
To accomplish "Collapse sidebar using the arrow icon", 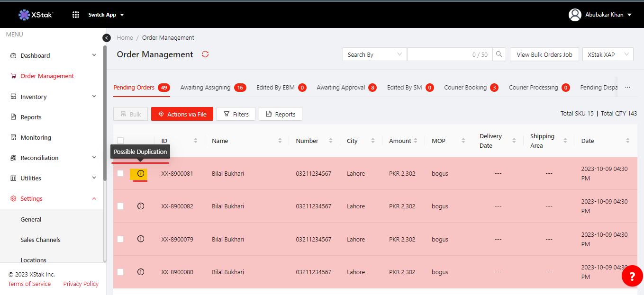I will pos(107,38).
